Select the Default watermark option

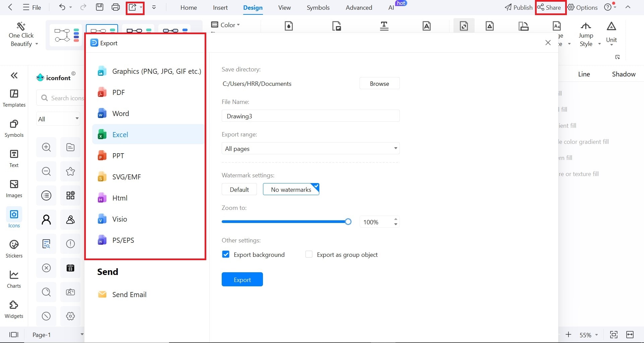239,189
